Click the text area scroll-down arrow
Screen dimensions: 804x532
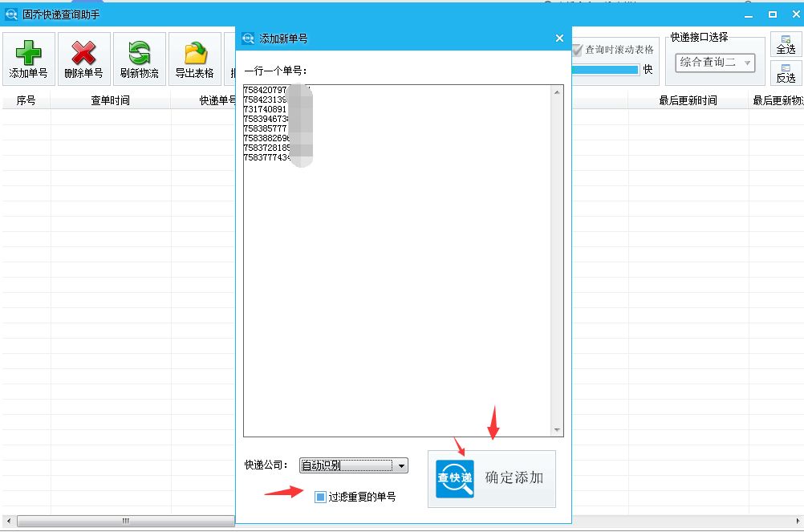(x=557, y=430)
